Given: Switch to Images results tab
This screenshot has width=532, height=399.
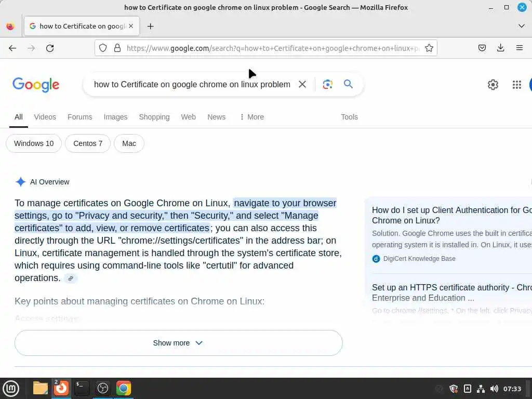Looking at the screenshot, I should click(x=116, y=117).
